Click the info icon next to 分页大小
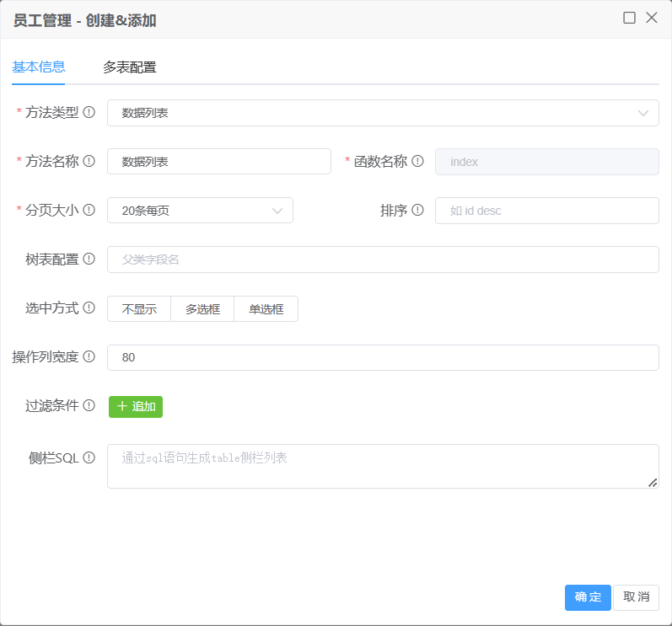 (x=89, y=210)
